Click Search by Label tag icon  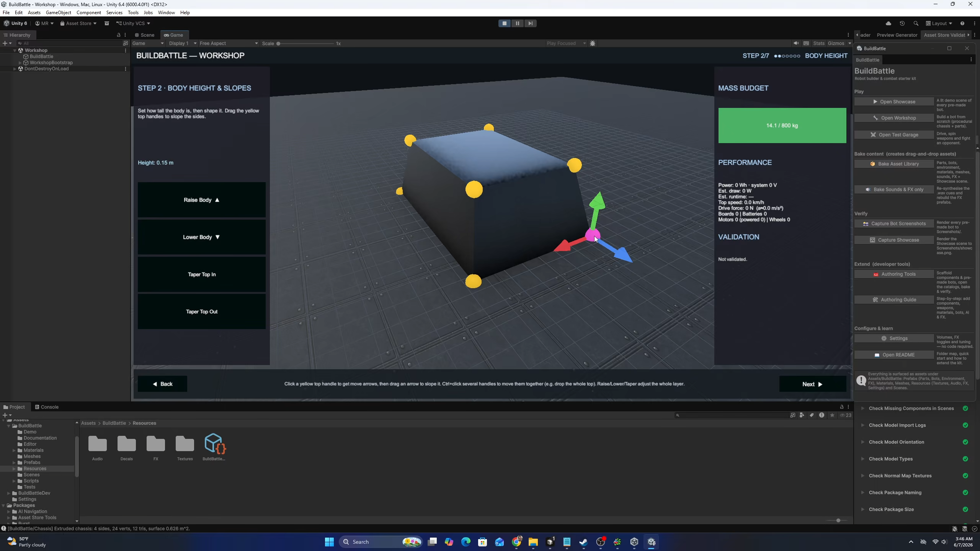coord(812,415)
